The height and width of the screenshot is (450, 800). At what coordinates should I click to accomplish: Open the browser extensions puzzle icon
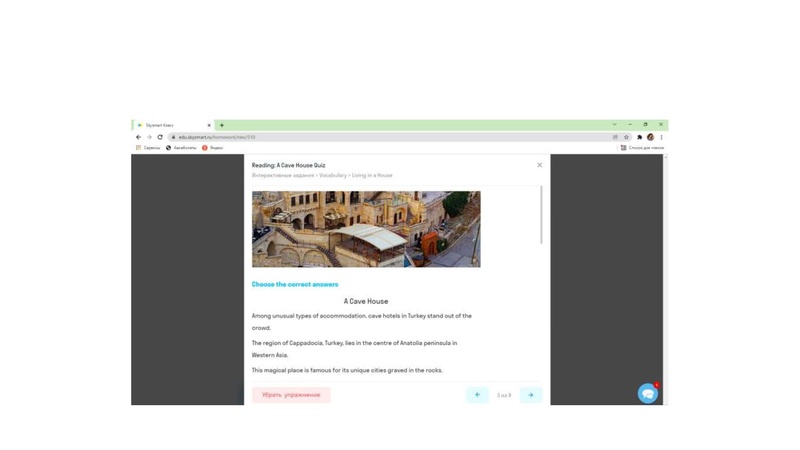coord(640,137)
